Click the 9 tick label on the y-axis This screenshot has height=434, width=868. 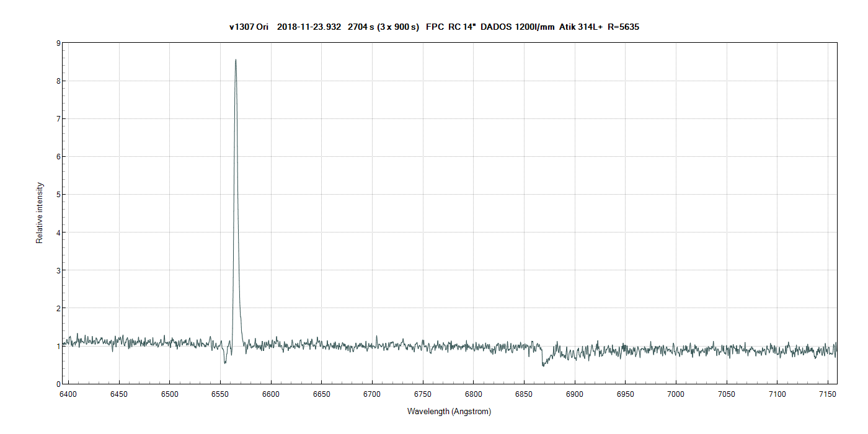[58, 43]
